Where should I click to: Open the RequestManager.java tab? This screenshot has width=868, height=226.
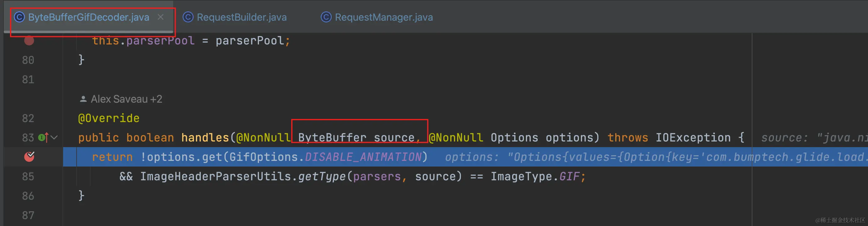coord(383,17)
